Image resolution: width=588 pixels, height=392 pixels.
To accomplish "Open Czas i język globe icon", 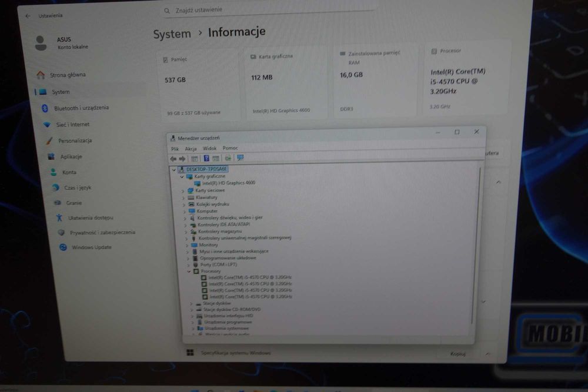I will 56,187.
